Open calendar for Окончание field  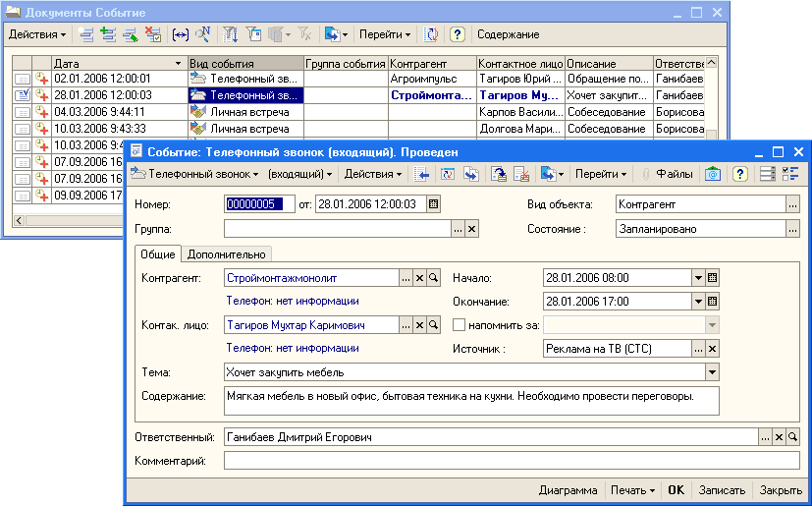[x=712, y=302]
